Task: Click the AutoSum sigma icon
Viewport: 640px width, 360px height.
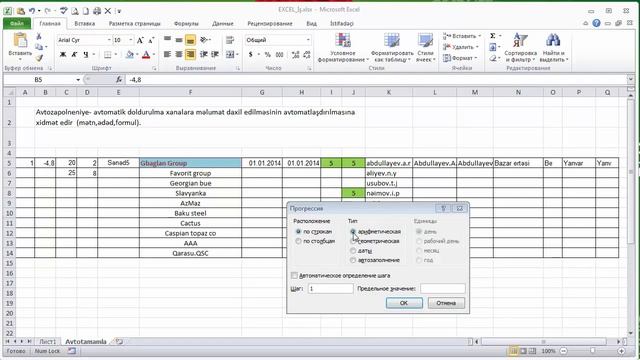Action: pos(493,36)
